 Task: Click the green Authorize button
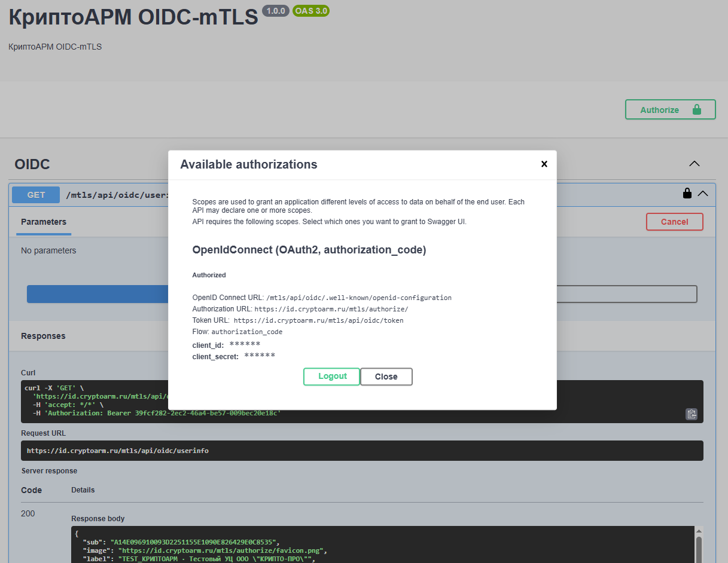tap(671, 109)
